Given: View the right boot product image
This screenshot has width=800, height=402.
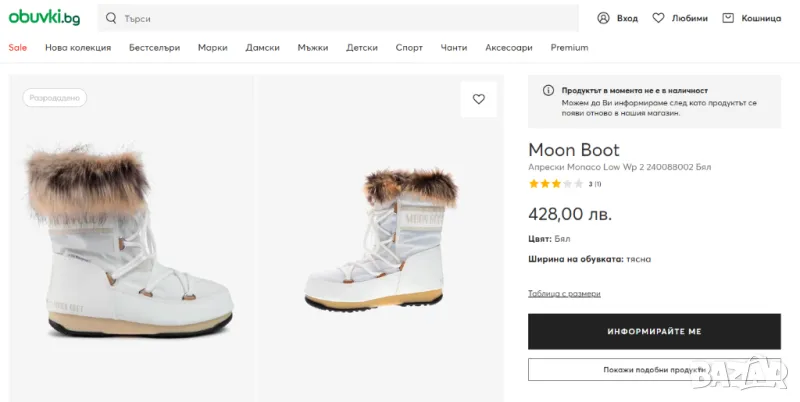Looking at the screenshot, I should (x=380, y=240).
